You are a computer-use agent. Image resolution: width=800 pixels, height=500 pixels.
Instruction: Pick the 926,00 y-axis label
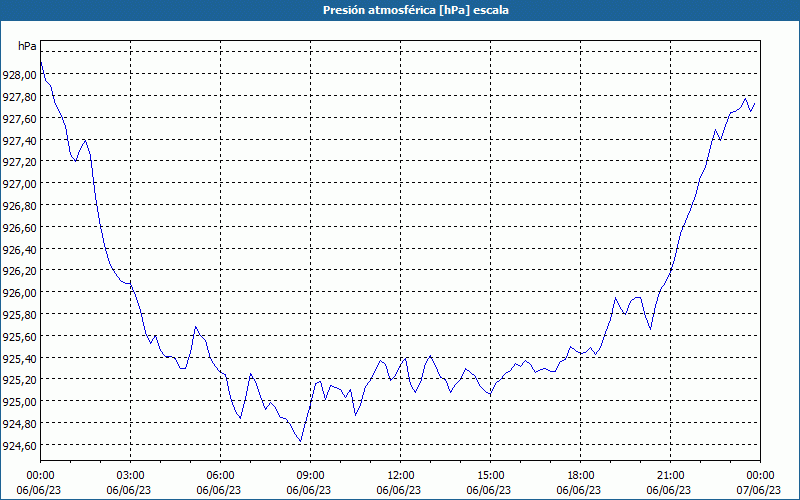tap(19, 293)
